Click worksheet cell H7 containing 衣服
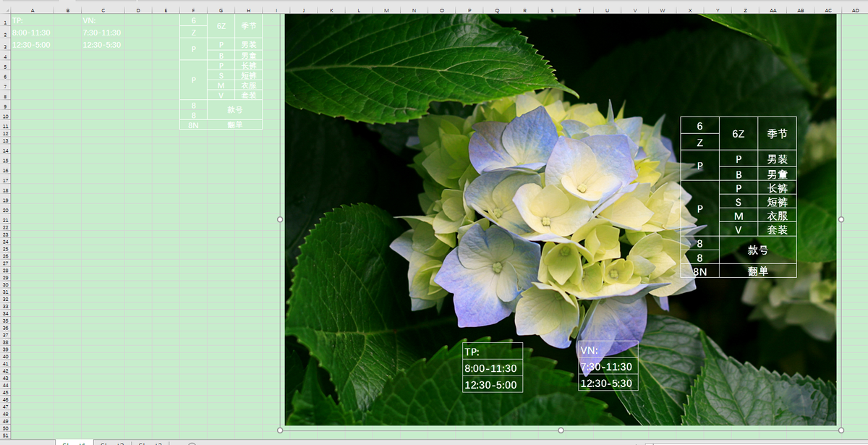This screenshot has height=445, width=868. [x=248, y=85]
